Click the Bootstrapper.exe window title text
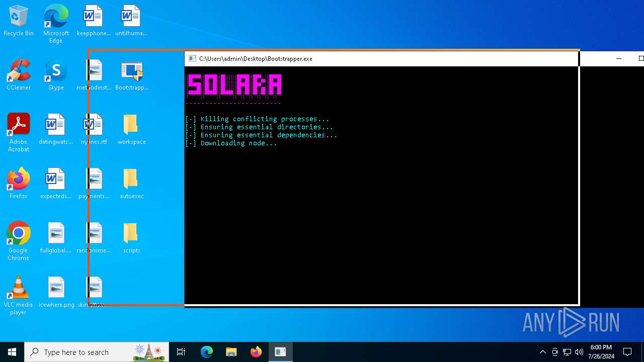 (256, 59)
